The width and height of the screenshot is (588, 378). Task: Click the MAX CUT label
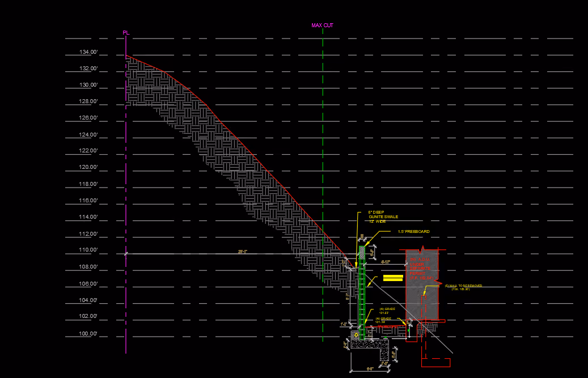click(322, 26)
